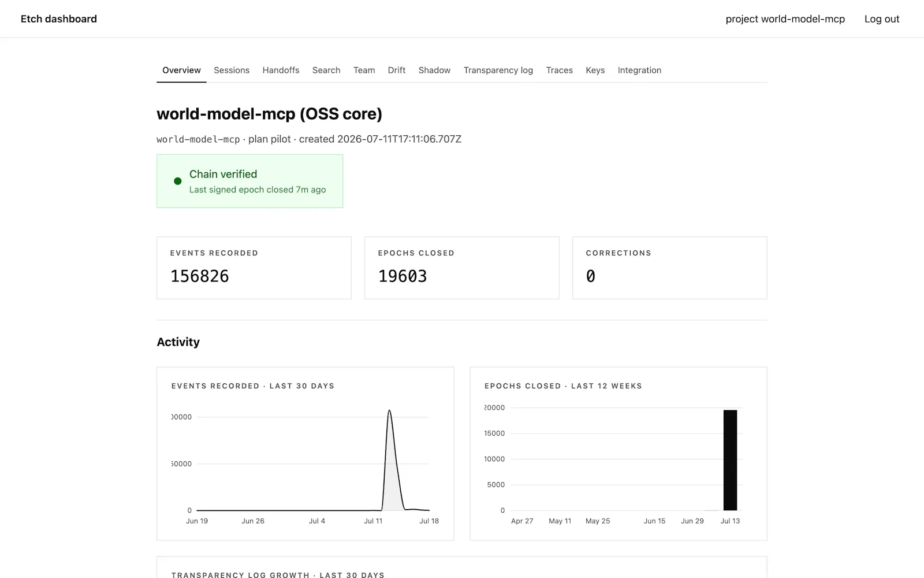The width and height of the screenshot is (924, 578).
Task: Click the Corrections card label
Action: pos(619,253)
